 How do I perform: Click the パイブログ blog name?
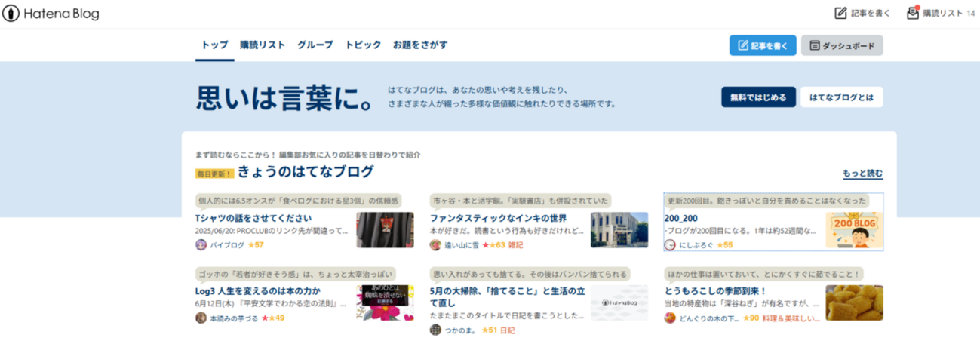(226, 245)
